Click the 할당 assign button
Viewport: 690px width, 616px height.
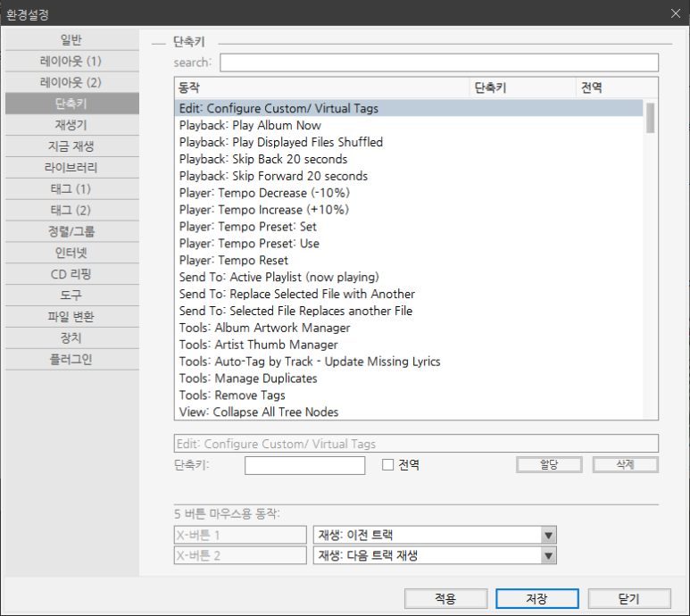(x=549, y=464)
